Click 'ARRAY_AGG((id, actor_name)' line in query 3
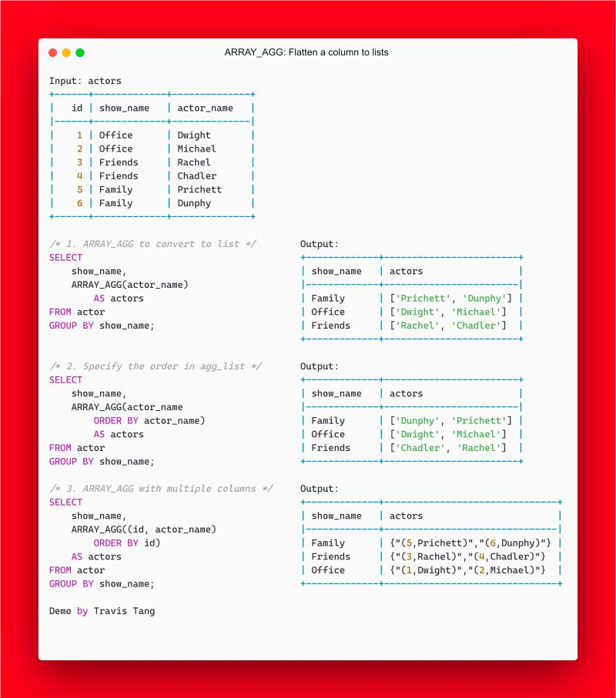 coord(143,529)
